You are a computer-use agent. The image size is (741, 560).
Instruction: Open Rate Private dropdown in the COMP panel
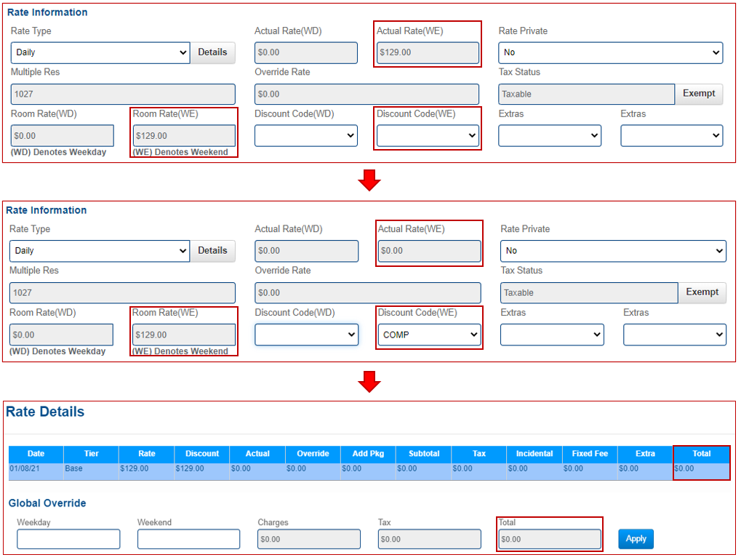613,251
